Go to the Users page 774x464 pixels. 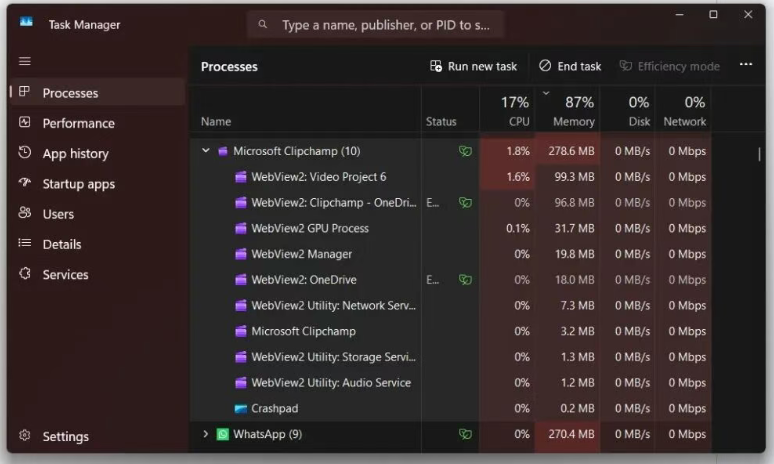98,213
